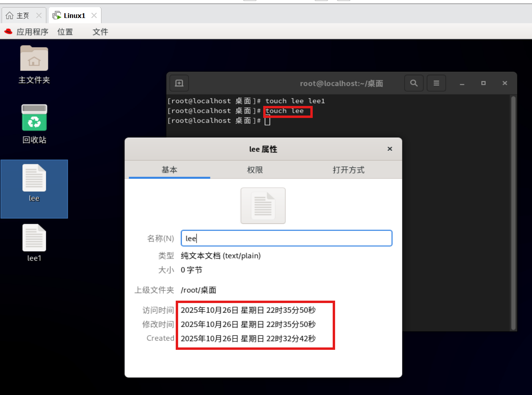Click the terminal vertical scrollbar

click(514, 213)
